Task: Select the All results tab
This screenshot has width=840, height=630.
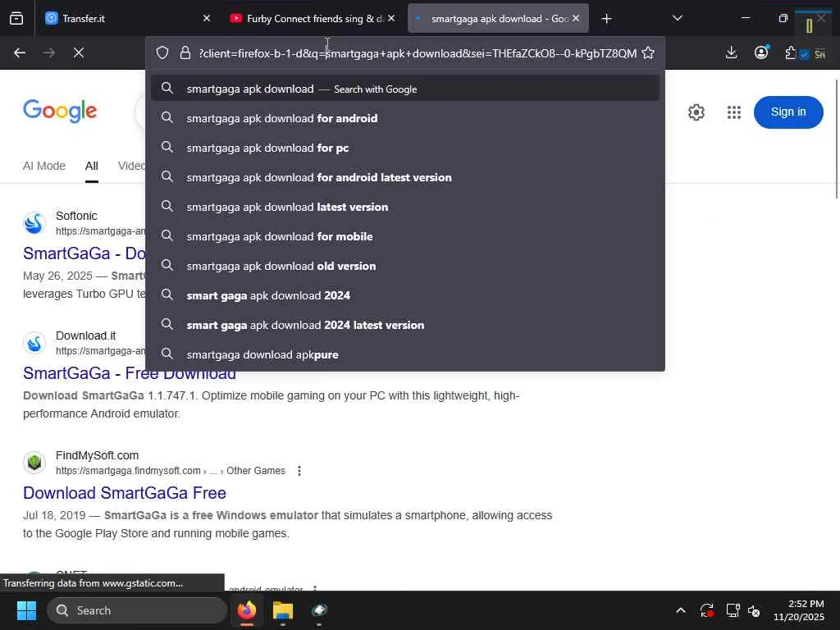Action: (92, 166)
